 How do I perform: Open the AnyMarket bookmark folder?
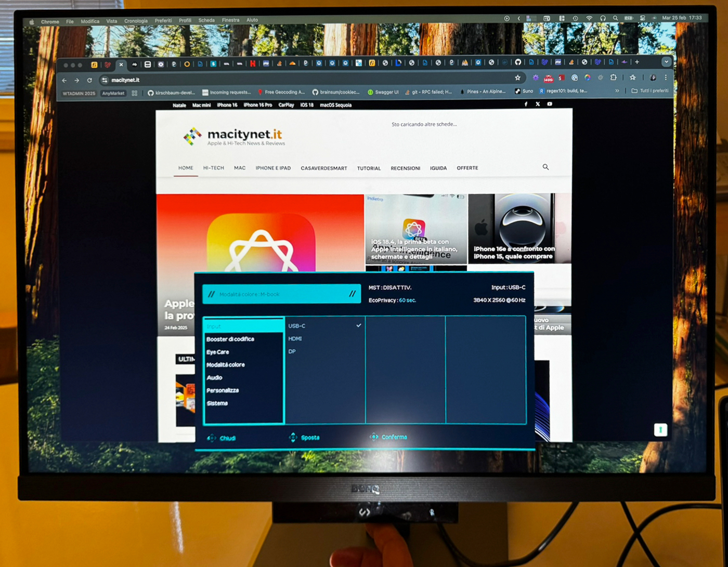pyautogui.click(x=113, y=94)
